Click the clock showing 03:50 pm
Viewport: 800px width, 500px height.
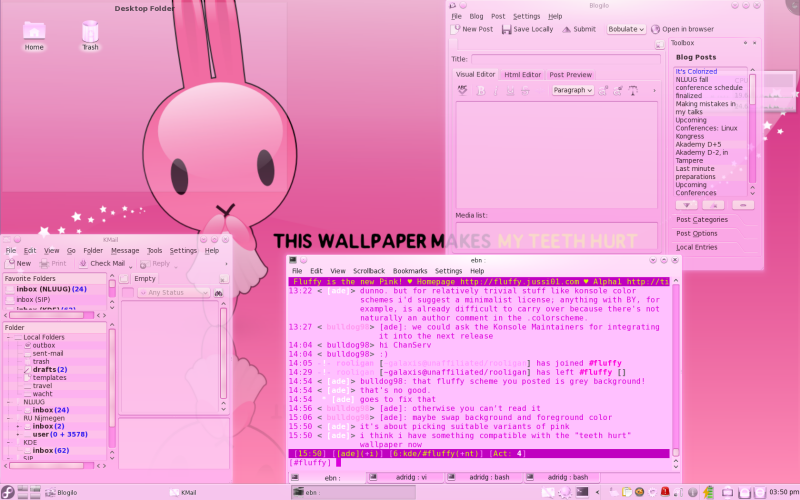pyautogui.click(x=784, y=492)
